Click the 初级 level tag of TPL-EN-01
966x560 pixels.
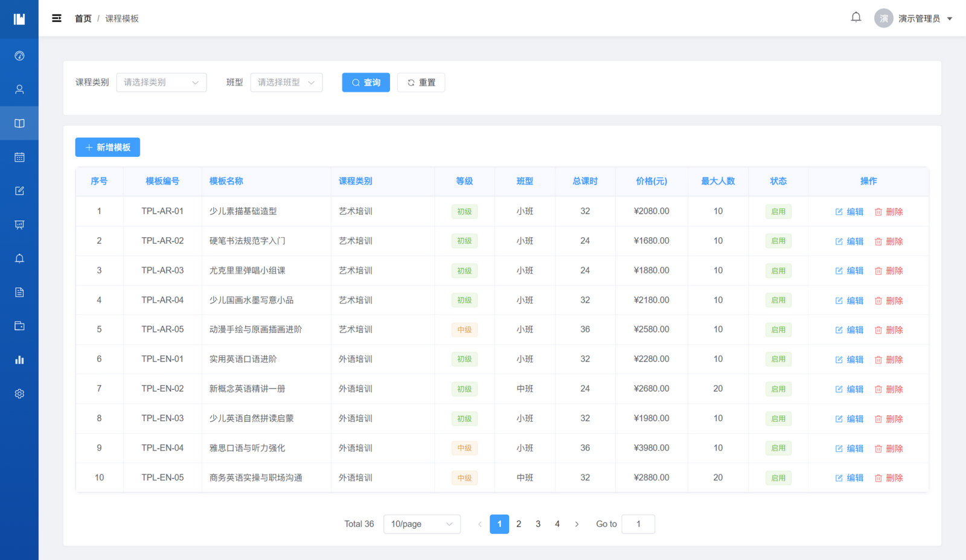point(464,359)
